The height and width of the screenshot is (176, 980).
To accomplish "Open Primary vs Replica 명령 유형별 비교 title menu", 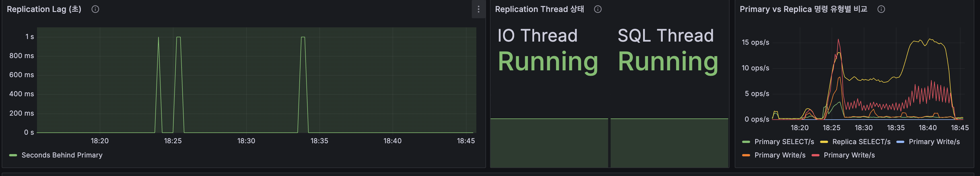I will pos(803,9).
